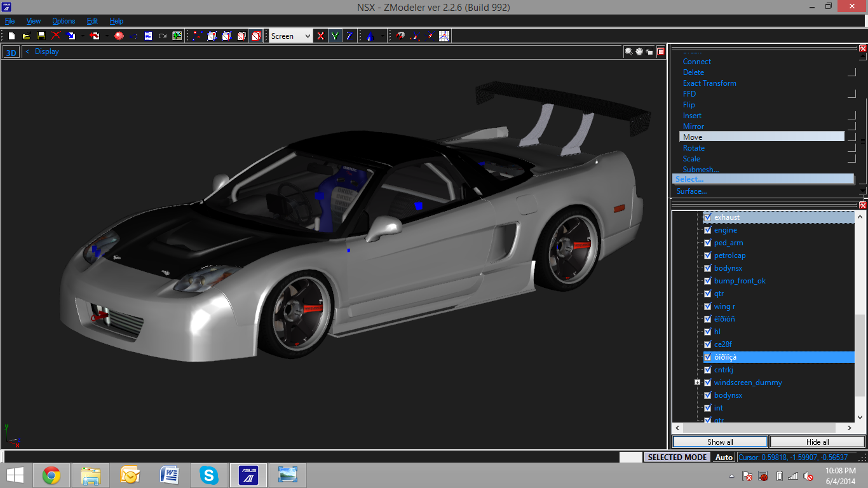868x488 pixels.
Task: Click the viewport zoom magnifier icon
Action: tap(628, 51)
